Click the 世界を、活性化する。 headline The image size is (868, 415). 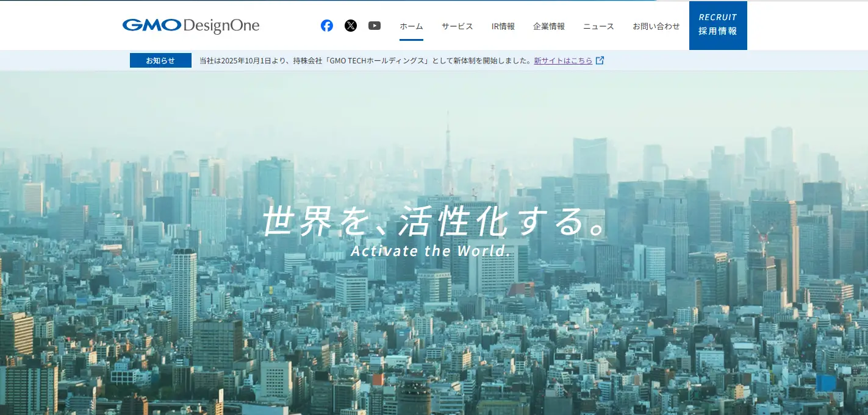coord(434,221)
